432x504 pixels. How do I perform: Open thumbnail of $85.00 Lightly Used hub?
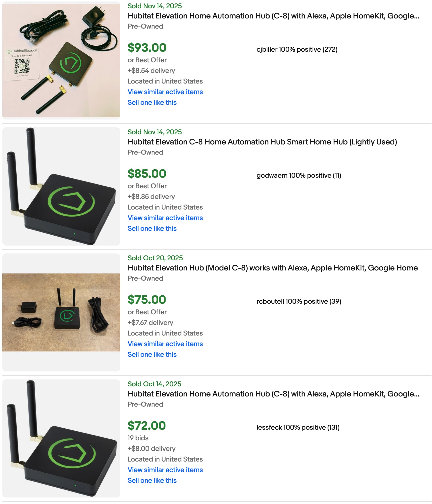pos(61,186)
